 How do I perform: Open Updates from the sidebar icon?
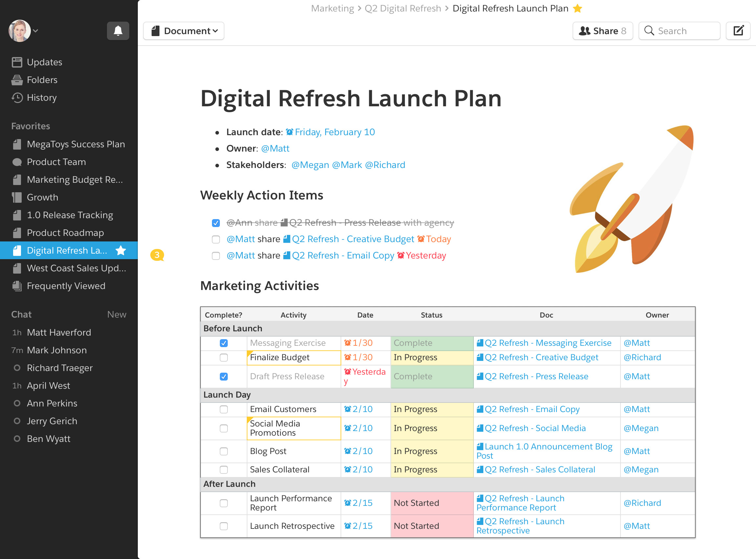tap(17, 62)
